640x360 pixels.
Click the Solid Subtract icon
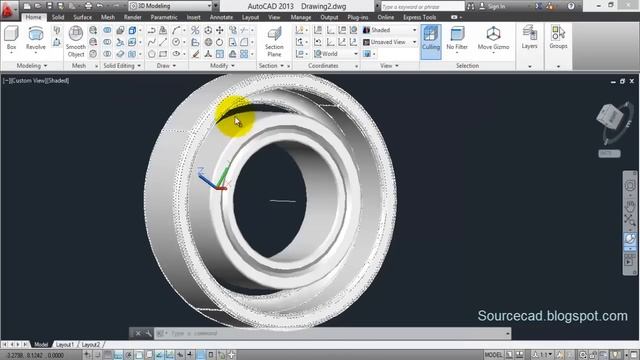click(107, 42)
